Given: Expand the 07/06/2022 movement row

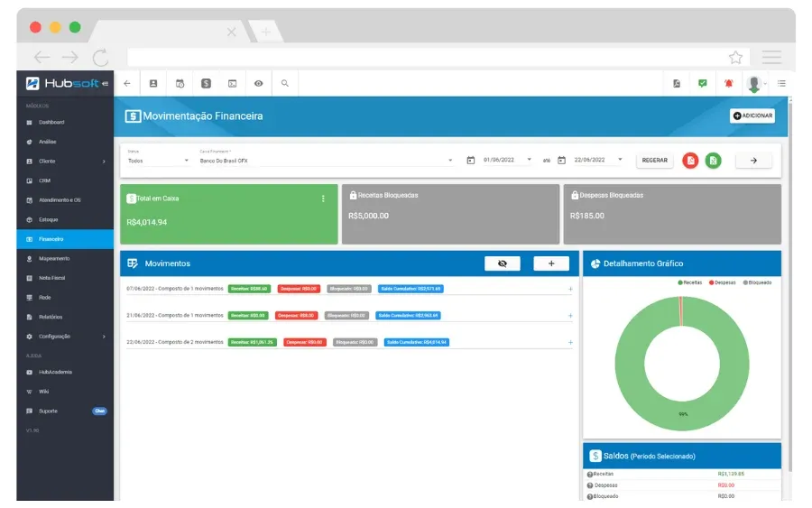Looking at the screenshot, I should pyautogui.click(x=570, y=289).
